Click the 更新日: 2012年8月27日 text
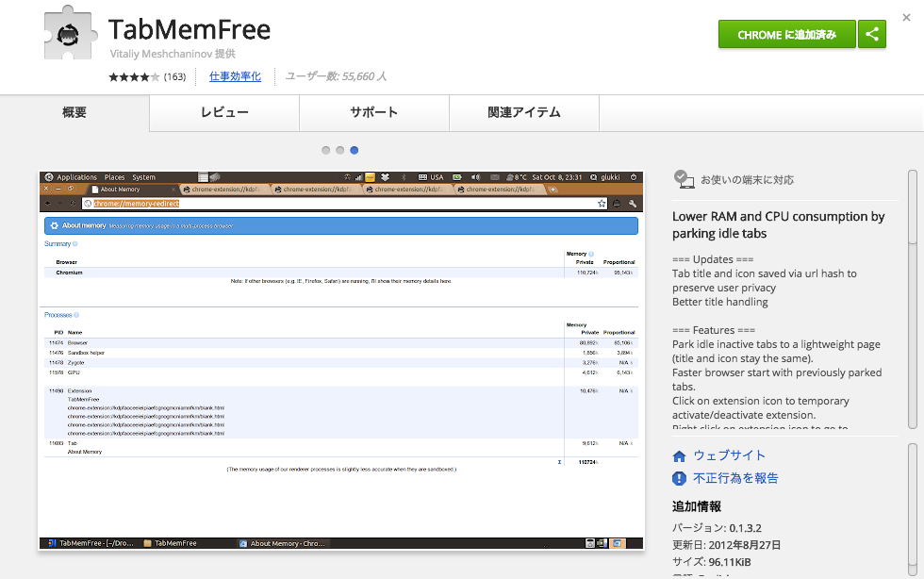 point(727,545)
